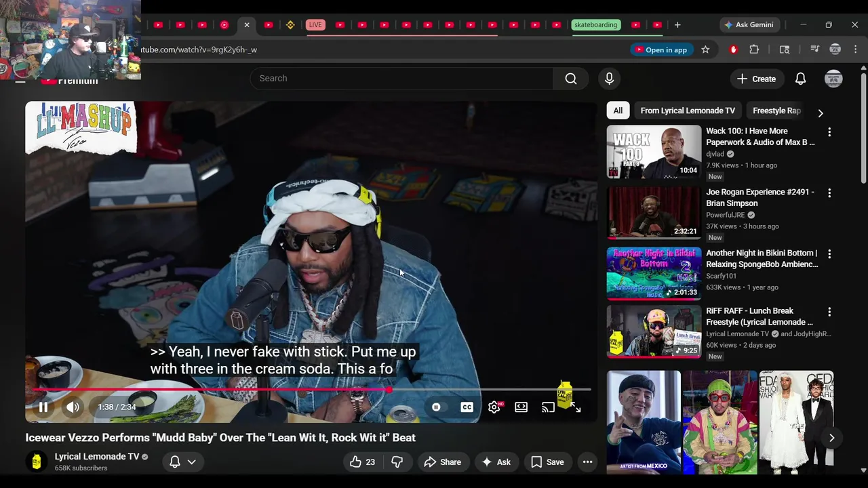This screenshot has width=868, height=488.
Task: Open Lyrical Lemonade TV channel name link
Action: pos(97,457)
